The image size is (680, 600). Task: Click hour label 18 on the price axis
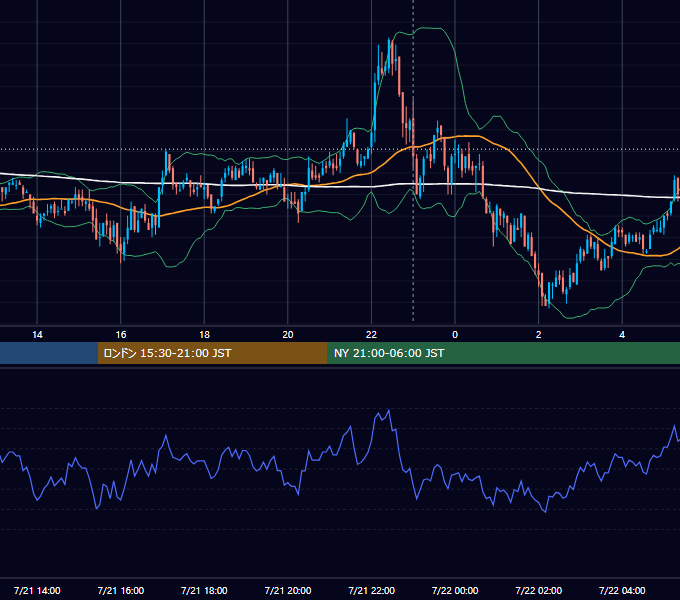(204, 335)
